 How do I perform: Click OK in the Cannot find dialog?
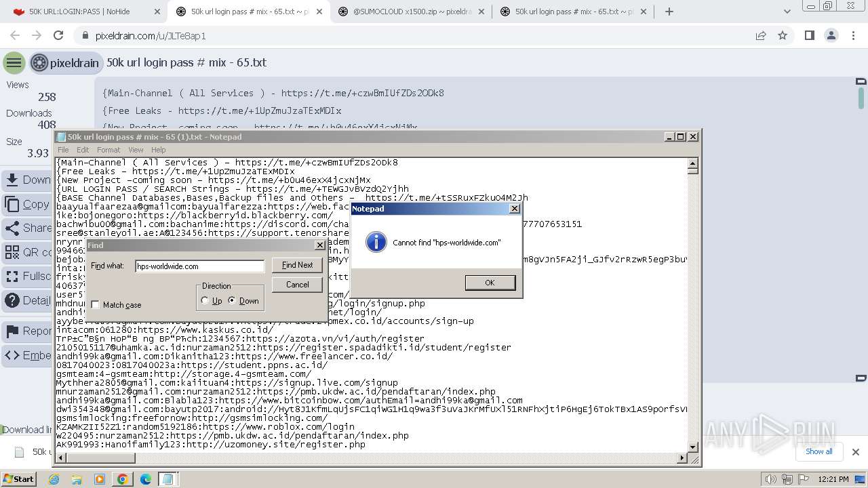coord(490,283)
